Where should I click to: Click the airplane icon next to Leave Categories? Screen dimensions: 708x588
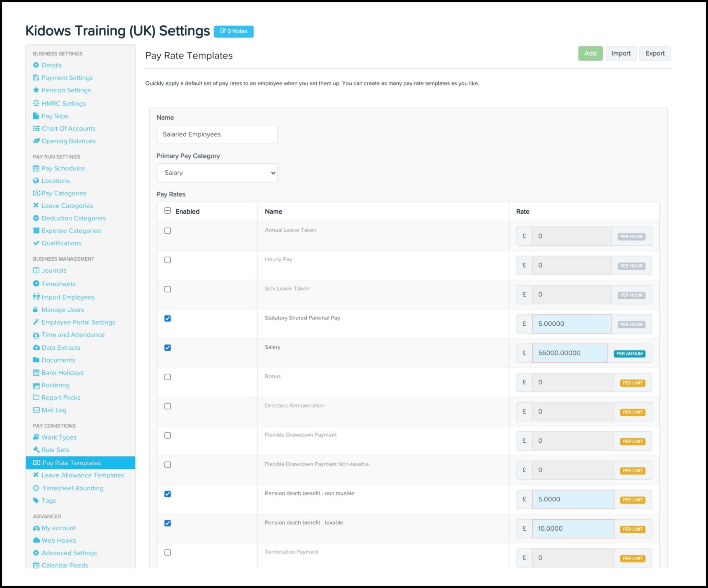(36, 205)
